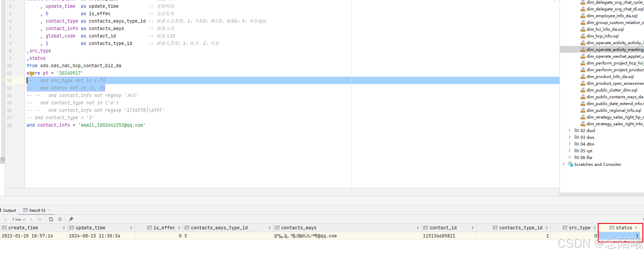Viewport: 644px width, 254px height.
Task: Close the Result 53 tab
Action: [49, 210]
